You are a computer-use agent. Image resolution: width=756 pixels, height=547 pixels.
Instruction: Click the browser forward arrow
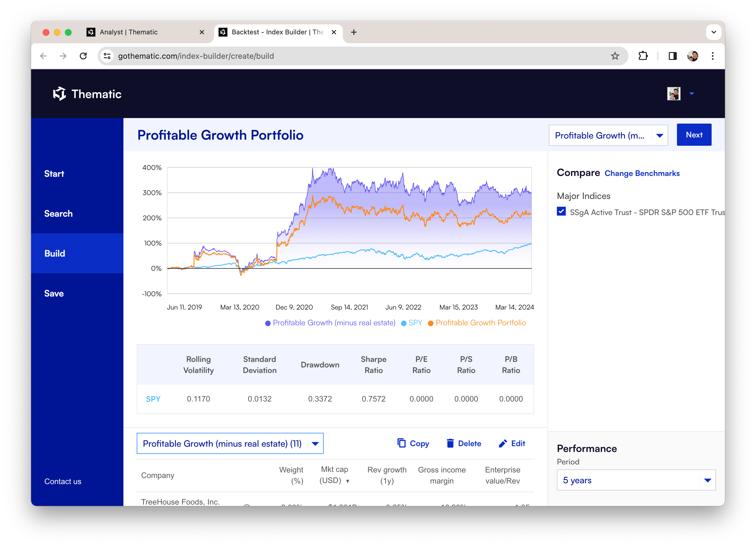(x=63, y=56)
